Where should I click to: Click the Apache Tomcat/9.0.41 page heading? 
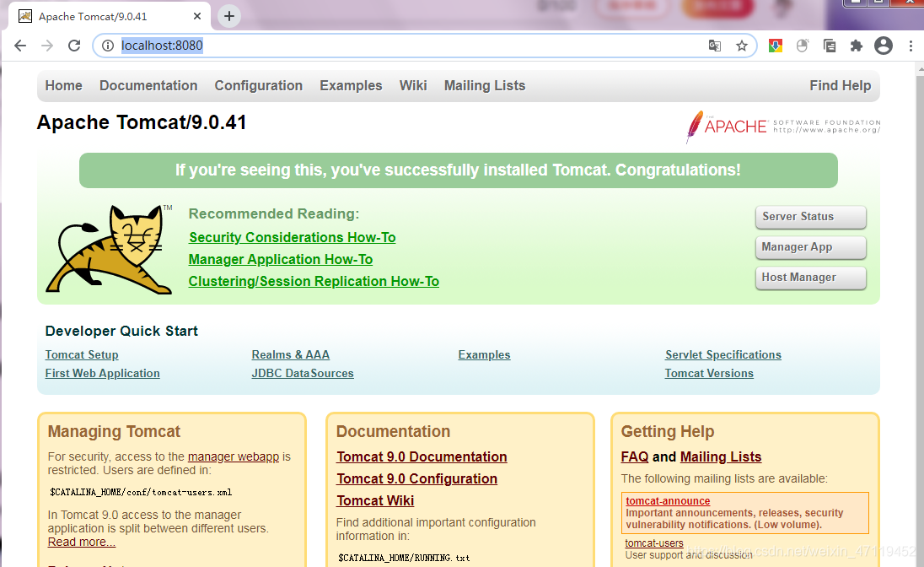tap(142, 122)
